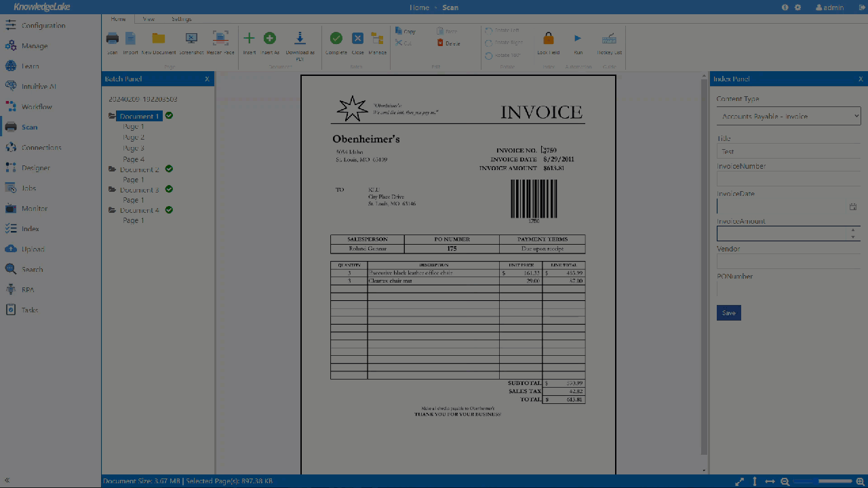Click the Manage batch icon
This screenshot has width=868, height=488.
tap(378, 39)
